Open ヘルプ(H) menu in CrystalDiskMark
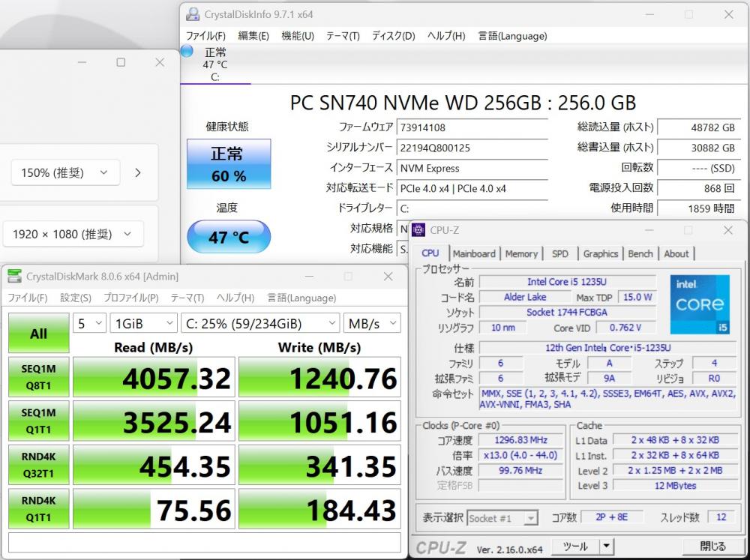 coord(235,298)
